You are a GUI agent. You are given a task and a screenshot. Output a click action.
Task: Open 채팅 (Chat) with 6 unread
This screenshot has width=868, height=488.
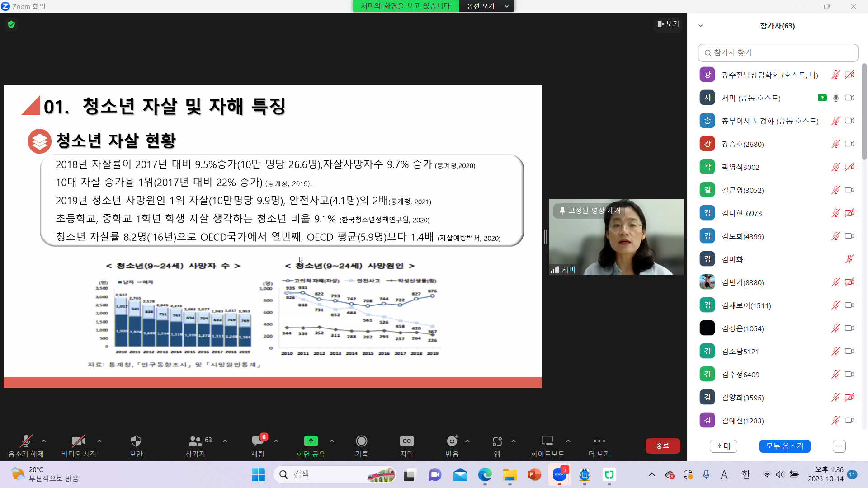pyautogui.click(x=258, y=441)
